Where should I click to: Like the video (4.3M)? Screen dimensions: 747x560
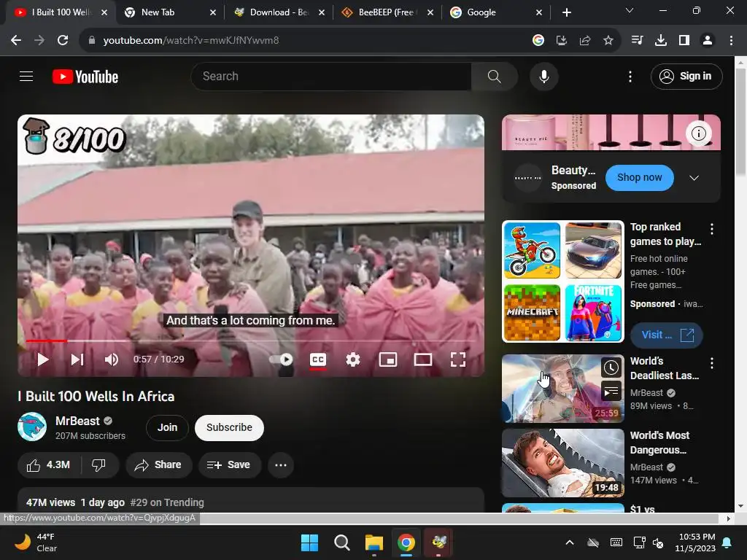[x=49, y=464]
